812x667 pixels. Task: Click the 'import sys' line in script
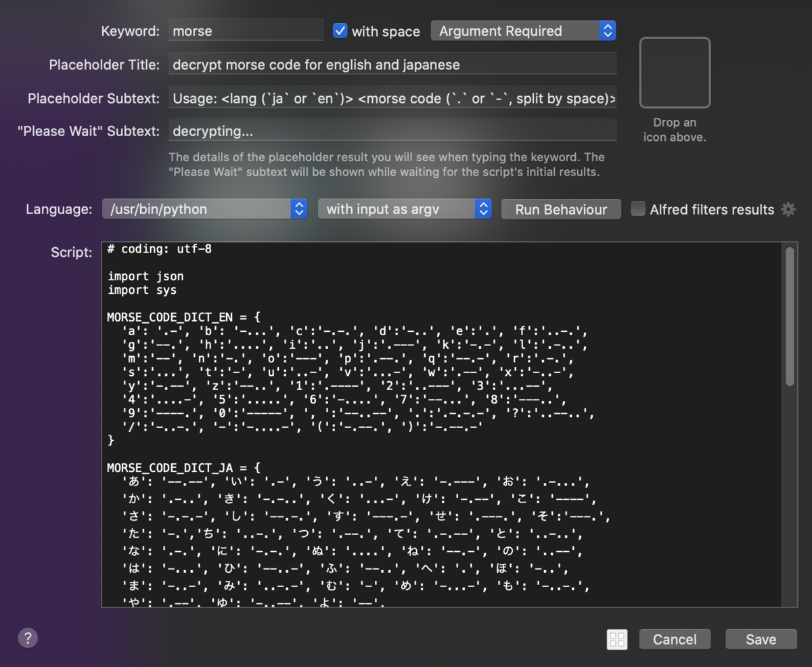[x=142, y=290]
